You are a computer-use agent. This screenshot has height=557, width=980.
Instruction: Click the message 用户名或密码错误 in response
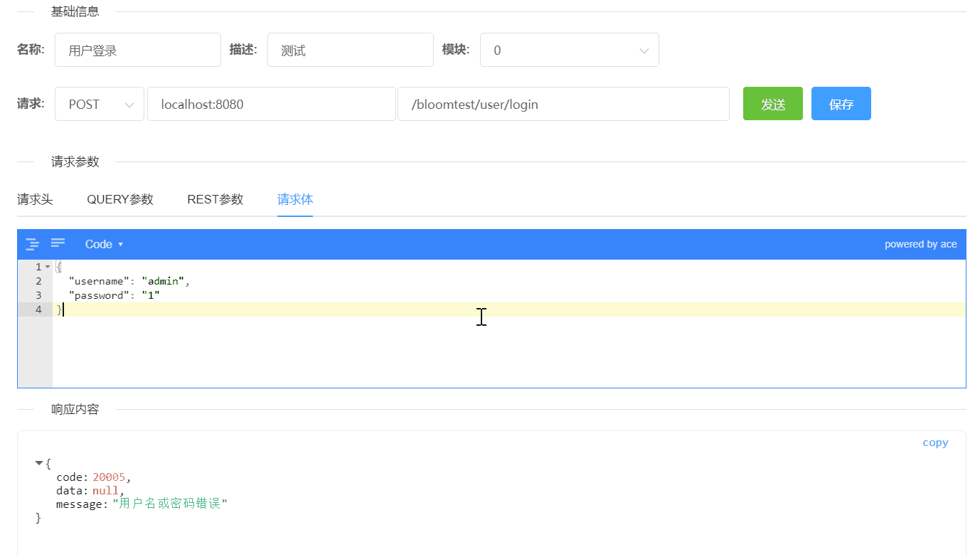coord(170,504)
